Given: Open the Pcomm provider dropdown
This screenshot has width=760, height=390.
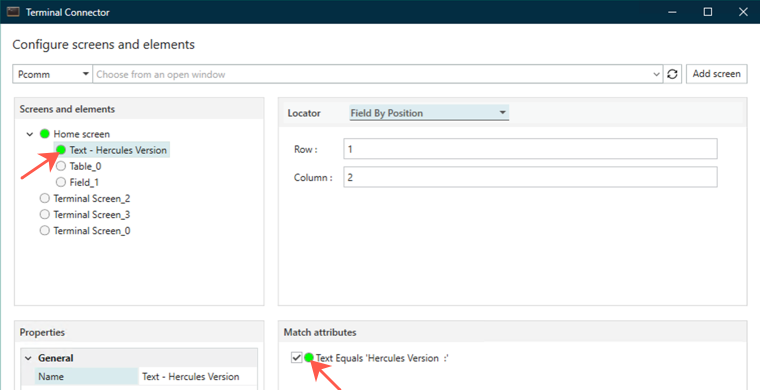Looking at the screenshot, I should click(52, 74).
